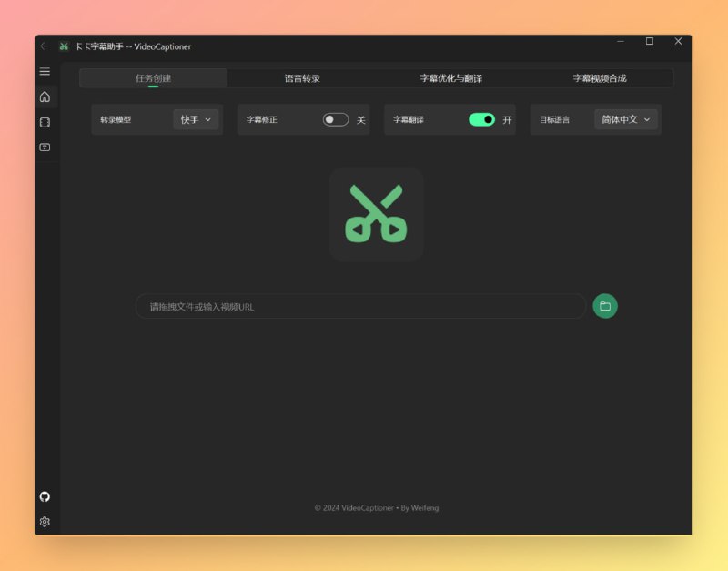Screen dimensions: 728x571
Task: Open the subtitle style sidebar icon
Action: click(x=45, y=148)
